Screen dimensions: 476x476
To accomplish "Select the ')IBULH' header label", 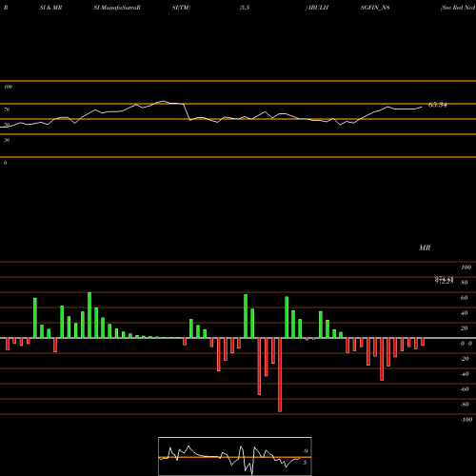I will pyautogui.click(x=317, y=8).
